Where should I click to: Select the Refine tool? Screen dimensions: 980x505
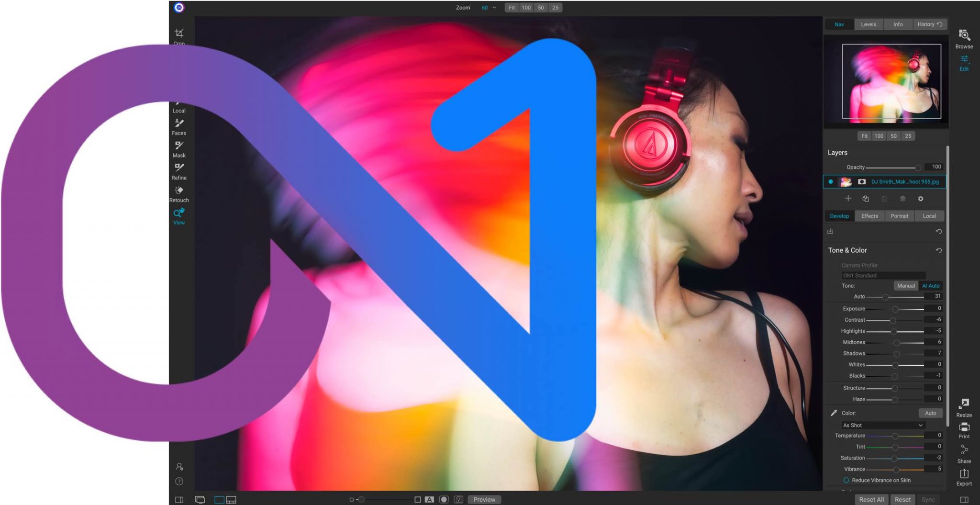click(x=179, y=171)
